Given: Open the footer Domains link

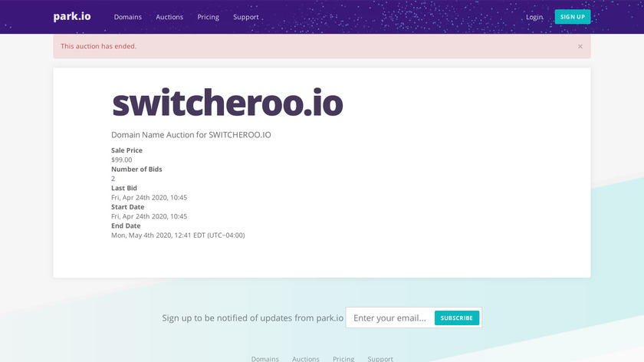Looking at the screenshot, I should pyautogui.click(x=265, y=359).
